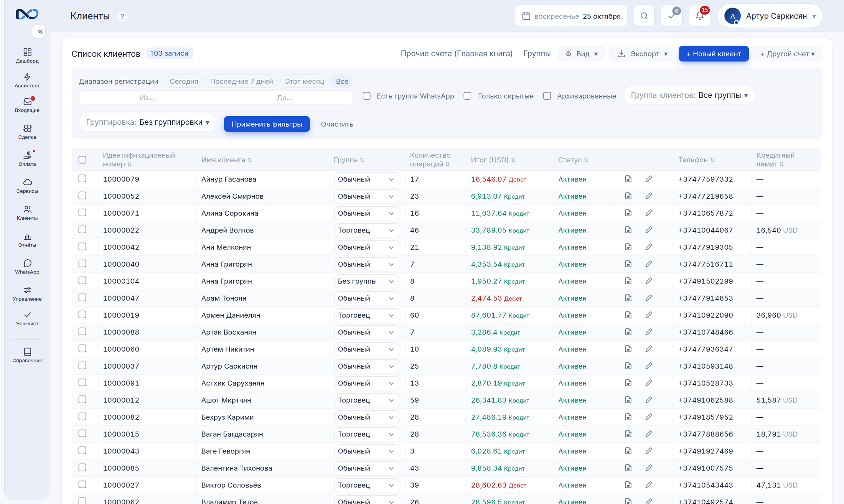Click the Из... date input field
Image resolution: width=844 pixels, height=504 pixels.
tap(147, 98)
